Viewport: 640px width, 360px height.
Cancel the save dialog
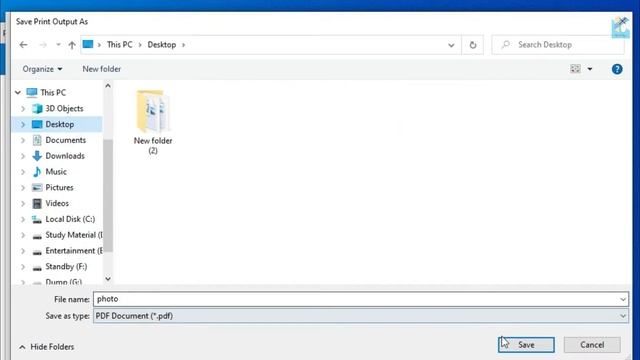[x=592, y=345]
